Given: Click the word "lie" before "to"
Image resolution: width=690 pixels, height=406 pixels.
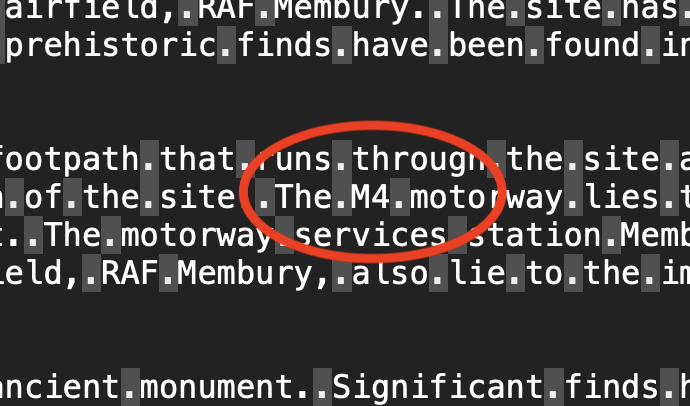Looking at the screenshot, I should [476, 273].
